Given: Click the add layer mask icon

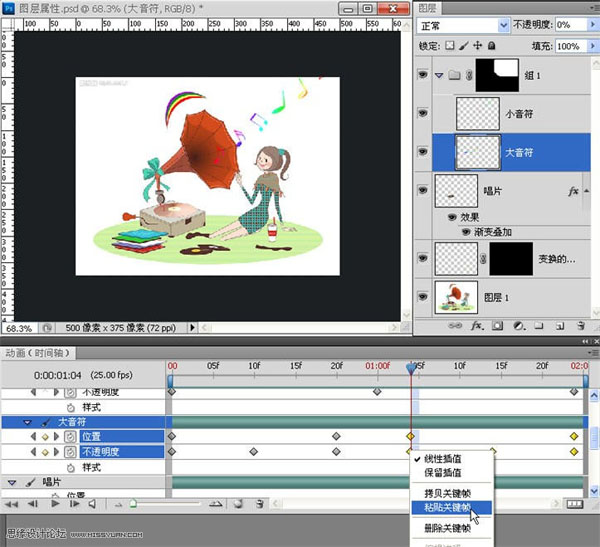Looking at the screenshot, I should click(497, 326).
